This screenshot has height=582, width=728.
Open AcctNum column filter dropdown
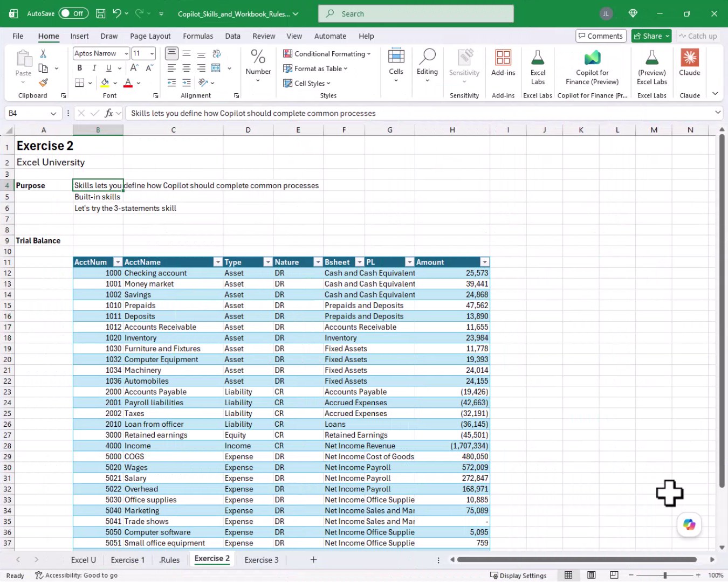pos(118,262)
